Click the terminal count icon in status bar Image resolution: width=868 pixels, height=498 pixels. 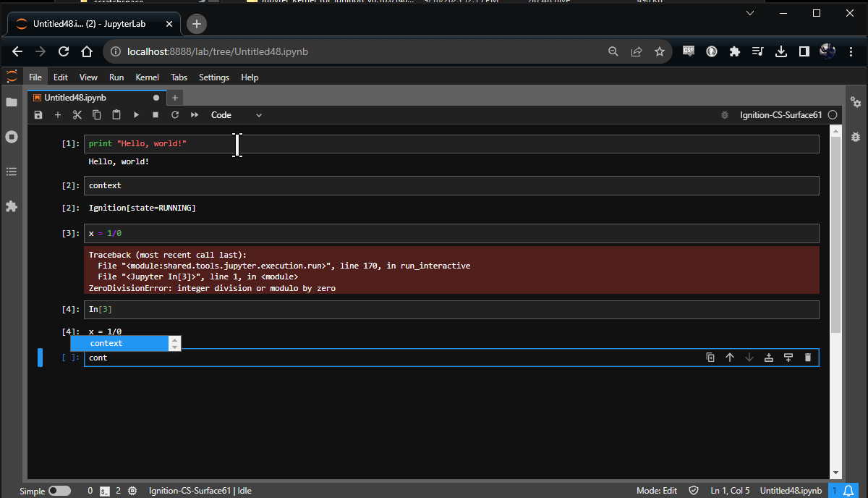coord(105,491)
